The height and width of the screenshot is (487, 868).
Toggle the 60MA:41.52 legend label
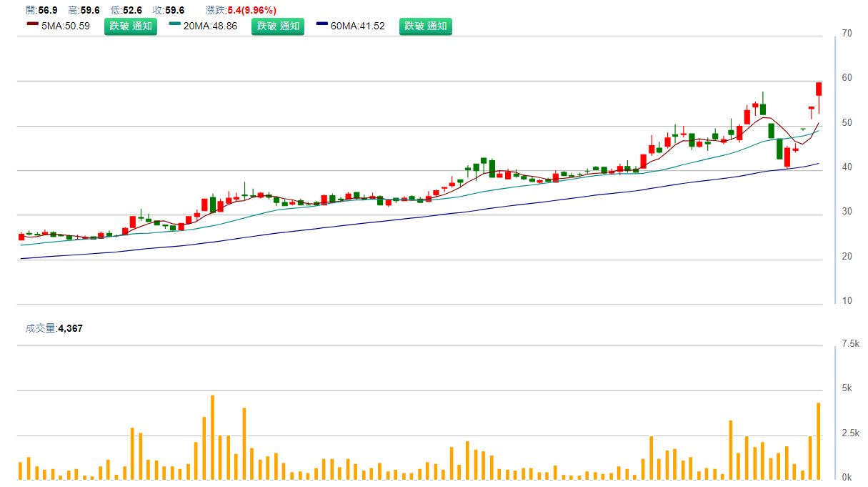357,26
